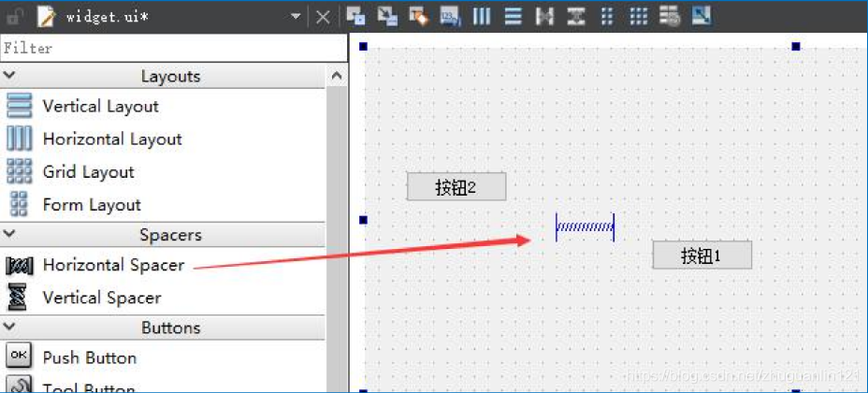Screen dimensions: 868x393
Task: Click the widget.ui document icon
Action: (48, 17)
